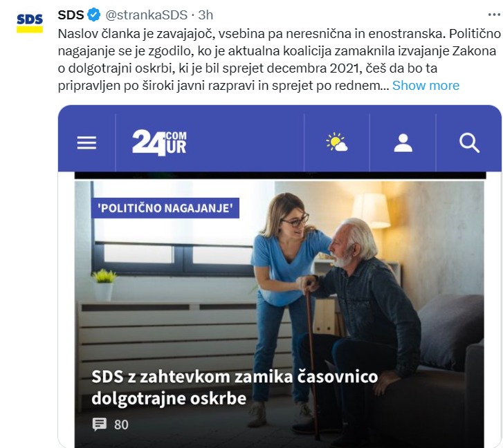The image size is (503, 448).
Task: Open article headline SDS z zahtevkom zamika
Action: (235, 387)
